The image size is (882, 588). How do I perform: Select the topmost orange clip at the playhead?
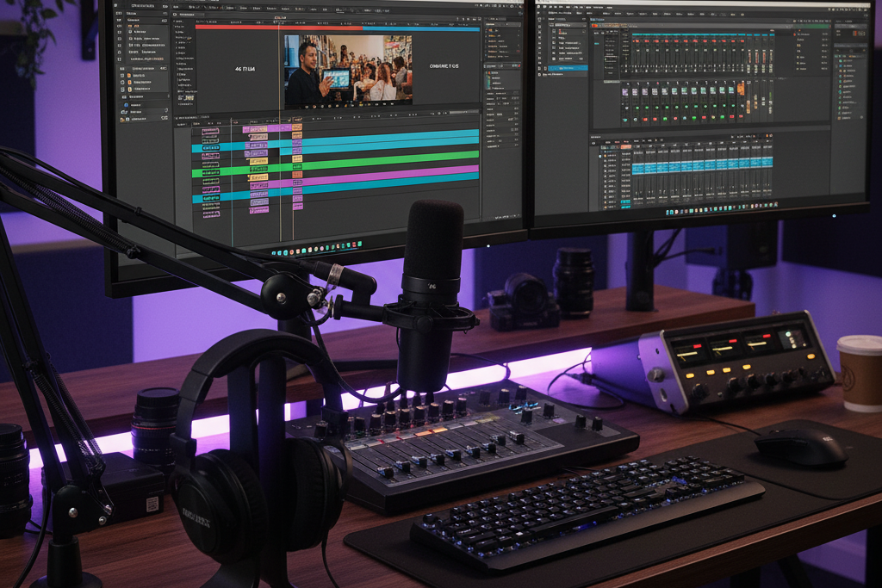(x=297, y=127)
